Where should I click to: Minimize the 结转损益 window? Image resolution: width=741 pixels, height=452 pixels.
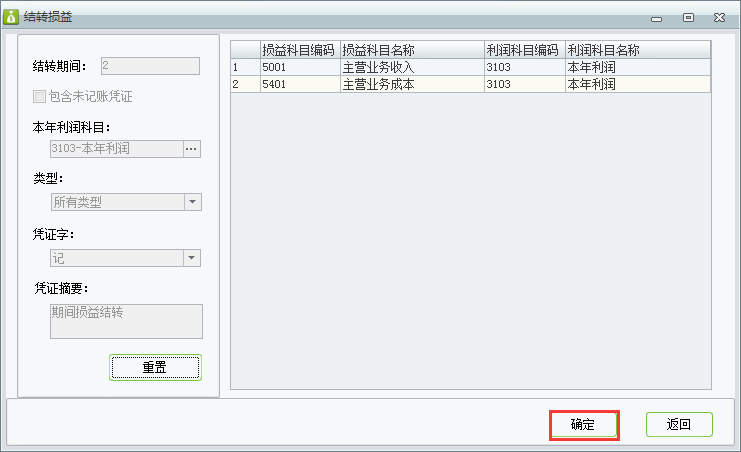pyautogui.click(x=656, y=19)
